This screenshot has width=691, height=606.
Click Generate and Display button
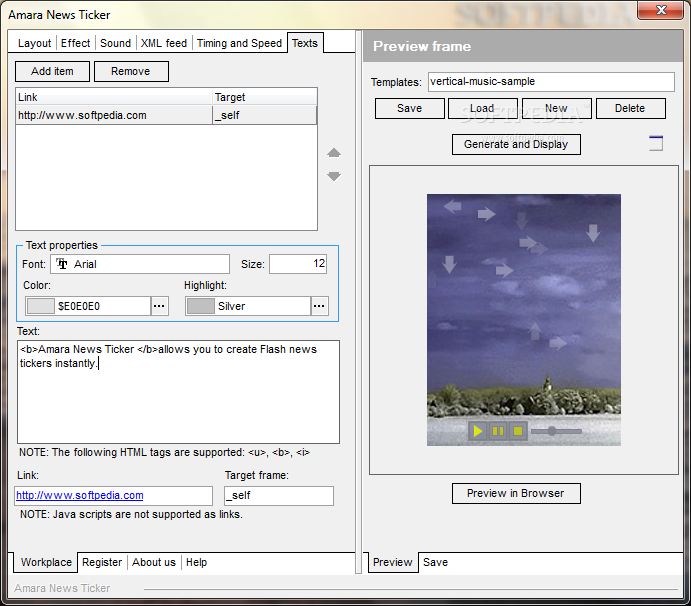tap(516, 145)
